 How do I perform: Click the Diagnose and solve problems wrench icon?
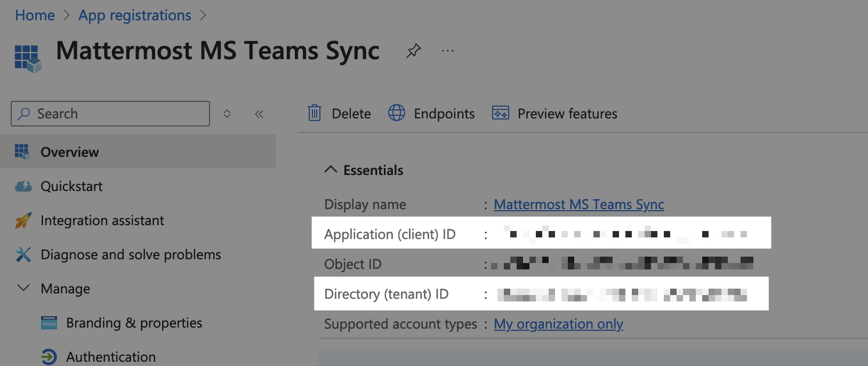click(x=23, y=254)
